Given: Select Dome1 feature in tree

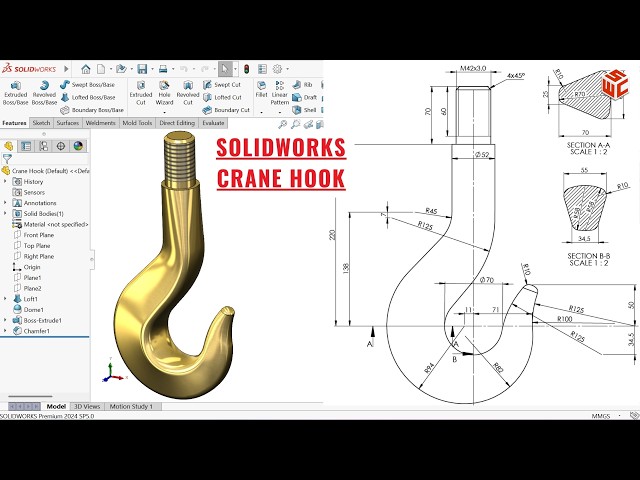Looking at the screenshot, I should 28,309.
